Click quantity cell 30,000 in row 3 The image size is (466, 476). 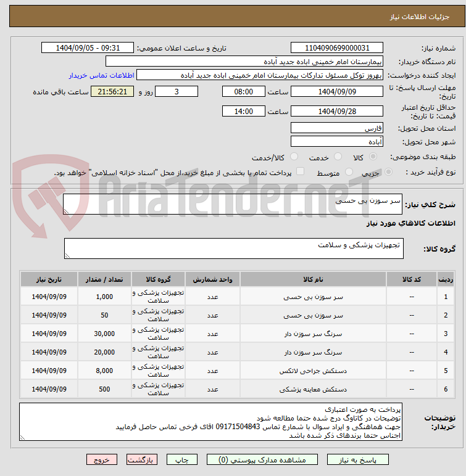click(x=104, y=334)
